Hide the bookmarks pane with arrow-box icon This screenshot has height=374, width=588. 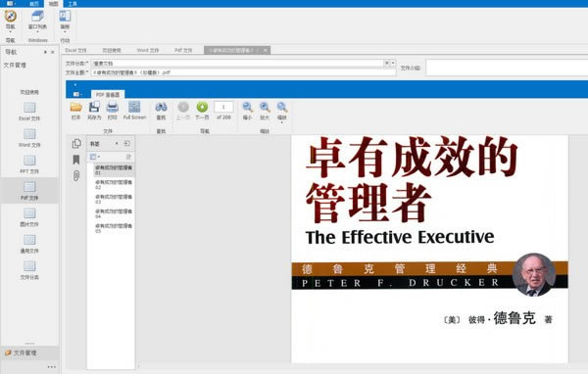point(127,144)
